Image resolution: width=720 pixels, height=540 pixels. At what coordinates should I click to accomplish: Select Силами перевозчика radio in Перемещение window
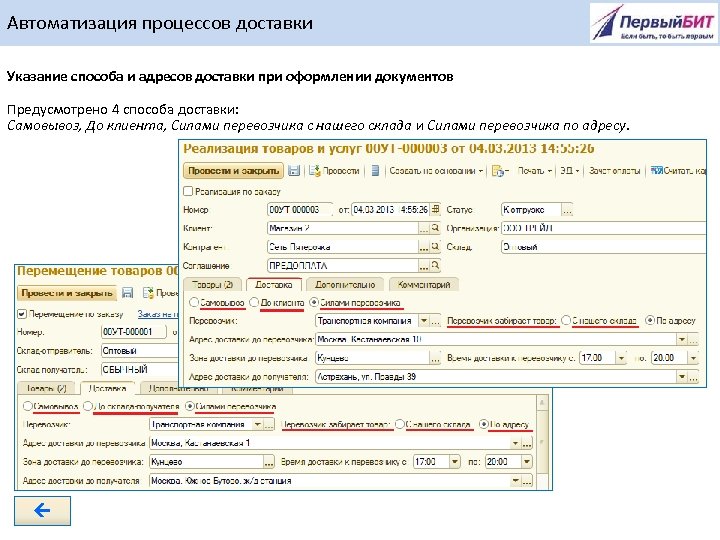coord(189,406)
